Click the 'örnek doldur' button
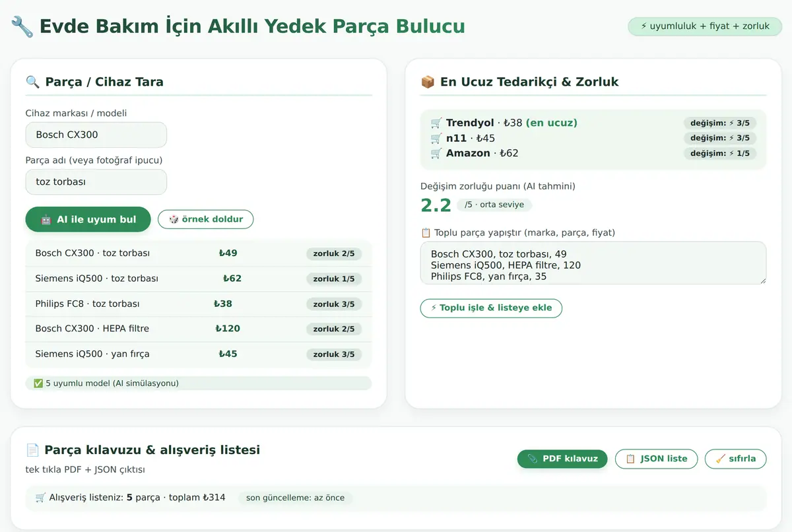792x532 pixels. (x=205, y=220)
